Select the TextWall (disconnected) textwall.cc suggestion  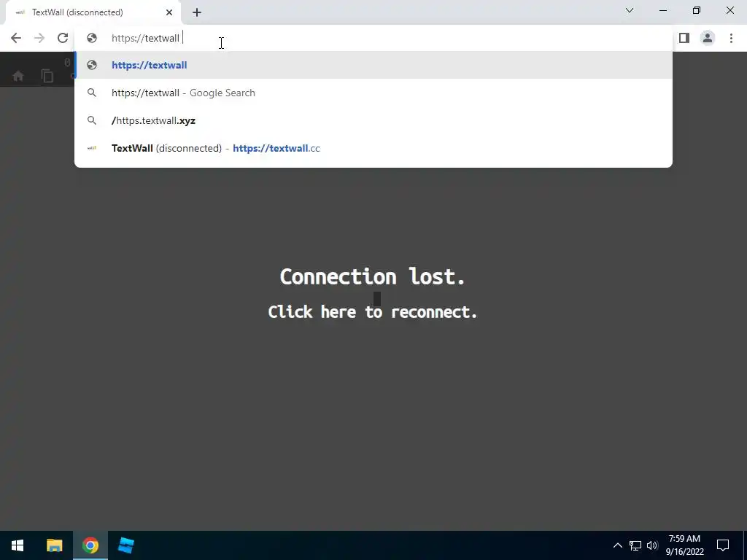tap(373, 148)
